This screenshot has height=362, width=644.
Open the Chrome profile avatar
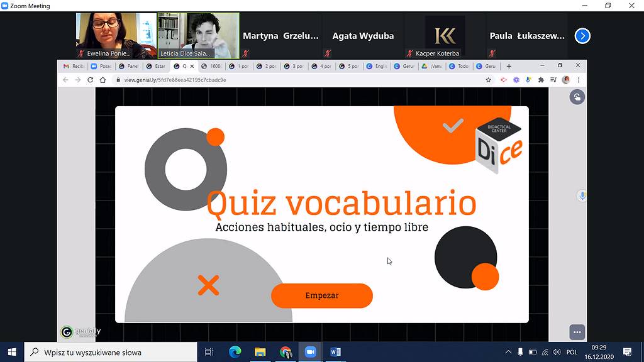(566, 80)
